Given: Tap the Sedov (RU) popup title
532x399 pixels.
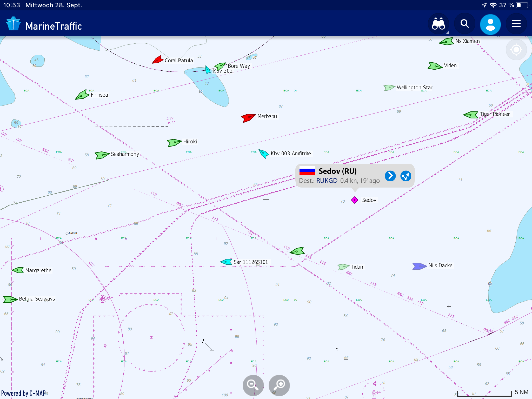Looking at the screenshot, I should coord(338,171).
